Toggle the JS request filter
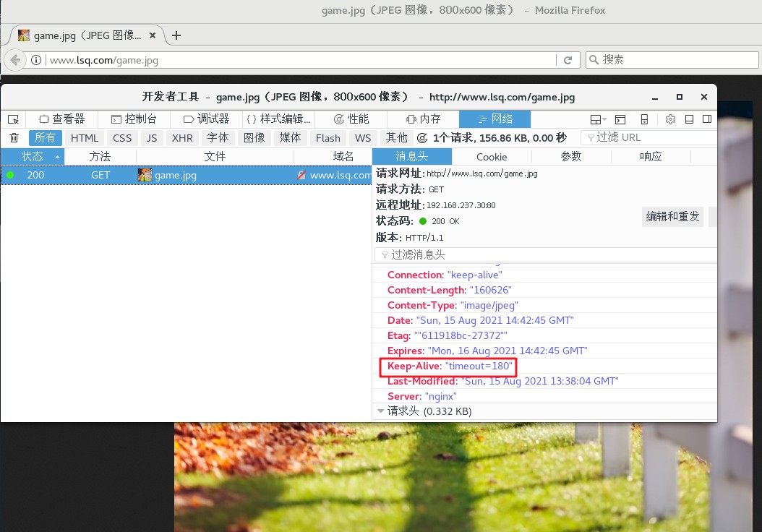The width and height of the screenshot is (762, 532). (152, 138)
